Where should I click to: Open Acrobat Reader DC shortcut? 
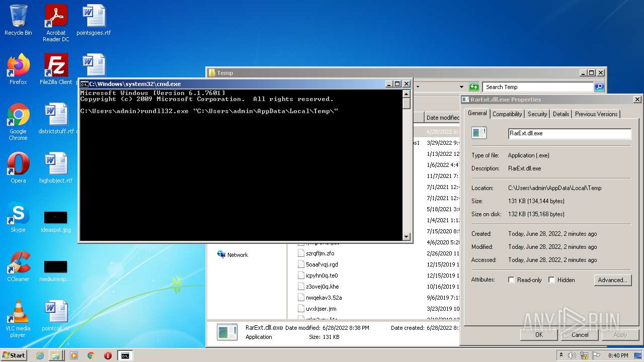point(56,23)
